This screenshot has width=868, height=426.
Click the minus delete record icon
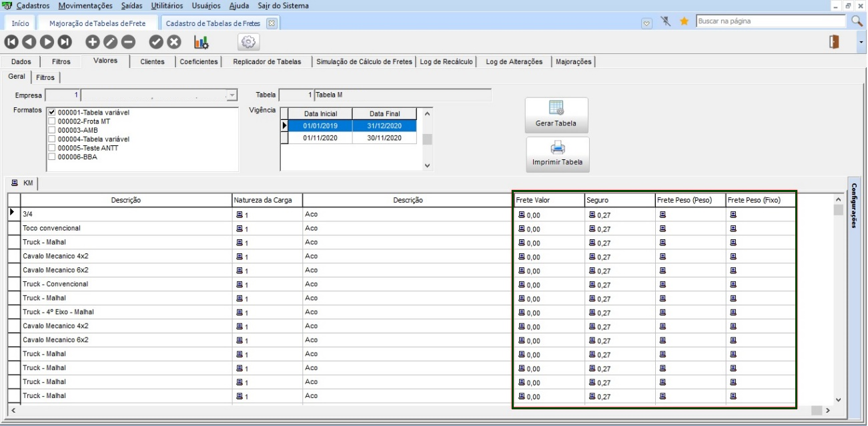tap(128, 42)
